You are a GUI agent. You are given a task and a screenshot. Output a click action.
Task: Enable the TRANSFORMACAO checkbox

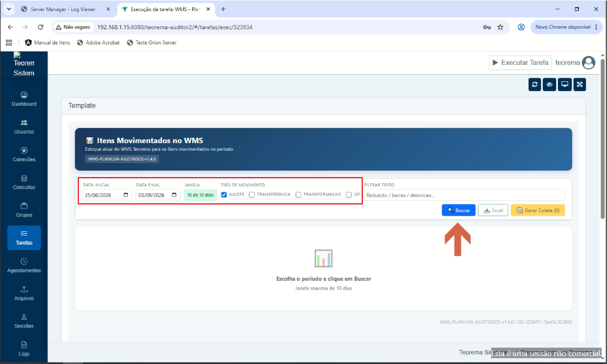[298, 195]
